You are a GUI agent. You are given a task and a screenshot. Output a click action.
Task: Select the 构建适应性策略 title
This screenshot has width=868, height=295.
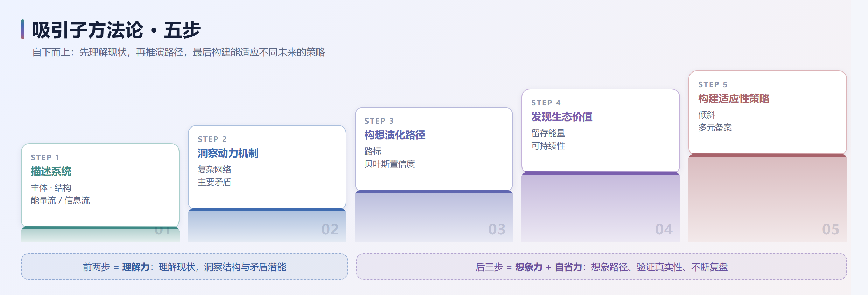734,98
